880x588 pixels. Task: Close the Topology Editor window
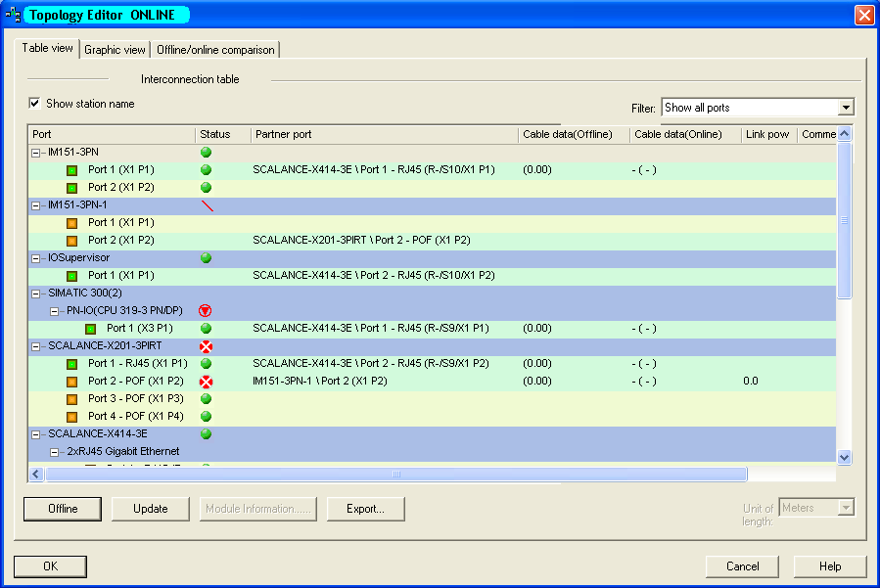point(863,15)
